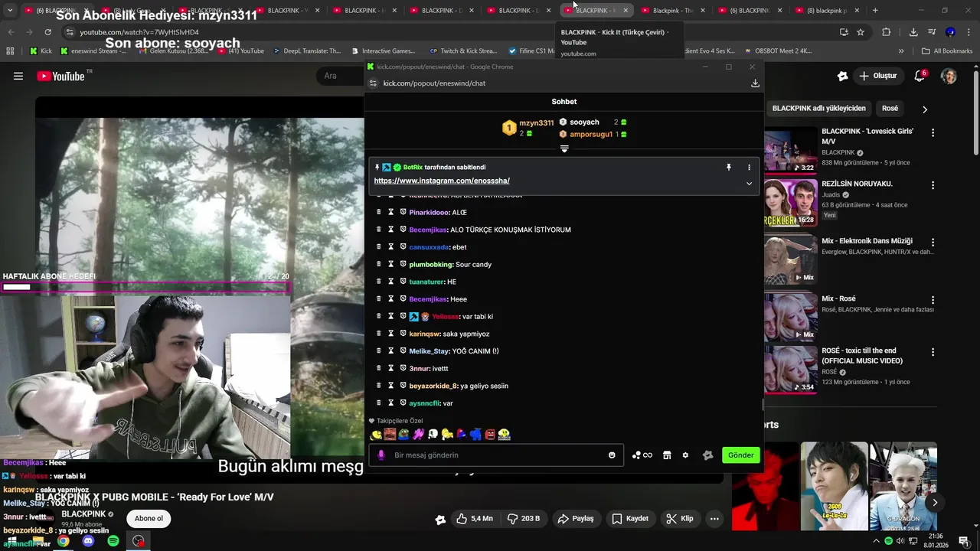The image size is (980, 551).
Task: Open Chrome extensions puzzle icon
Action: 887,32
